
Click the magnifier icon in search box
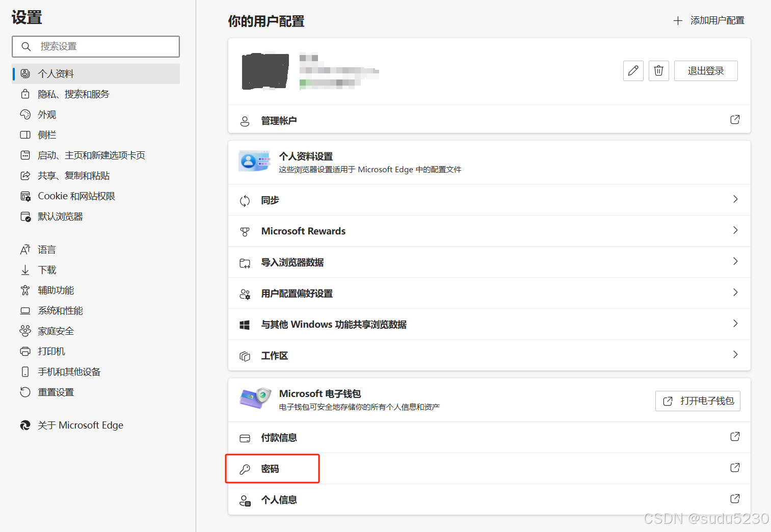pos(26,46)
